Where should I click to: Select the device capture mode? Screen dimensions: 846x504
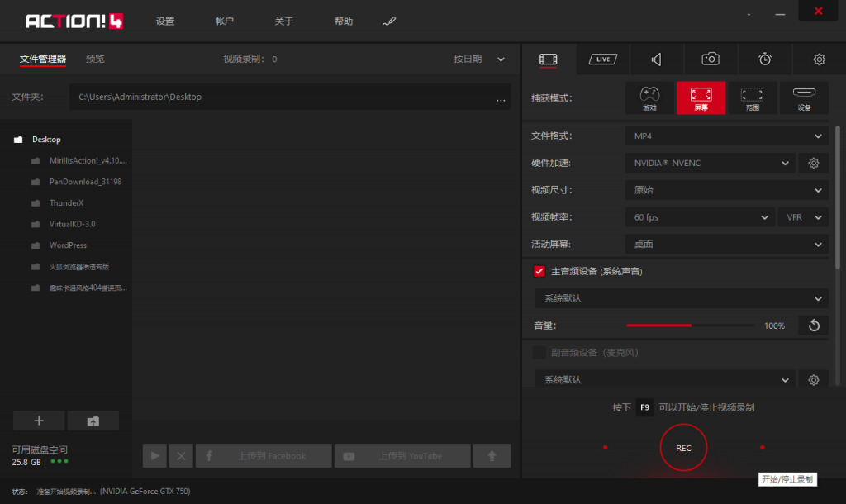[804, 98]
